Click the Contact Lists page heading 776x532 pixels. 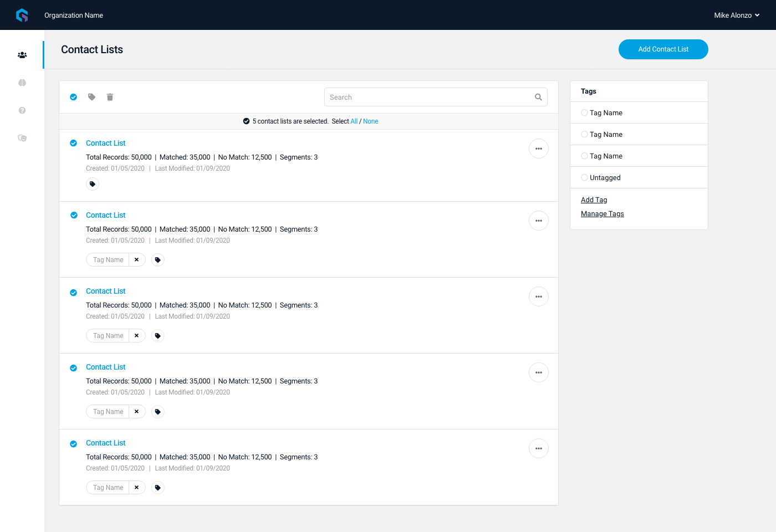pos(92,49)
